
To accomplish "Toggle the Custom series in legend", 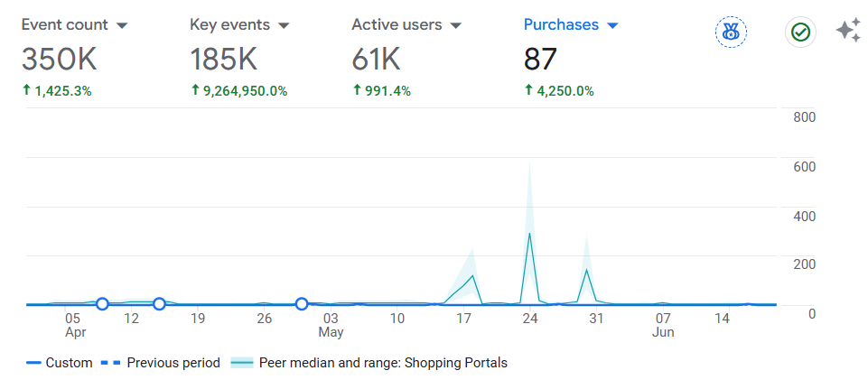I will [60, 363].
